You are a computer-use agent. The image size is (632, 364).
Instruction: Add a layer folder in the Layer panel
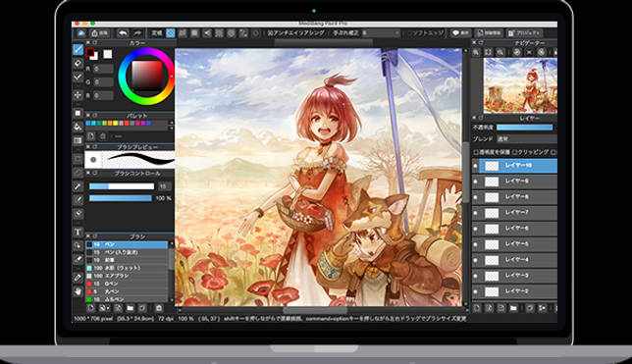pos(513,308)
